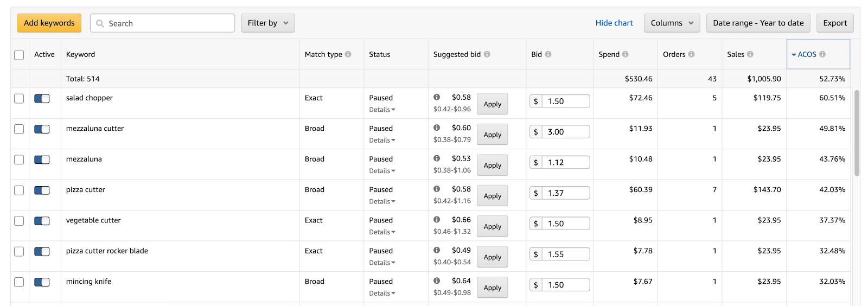Open Date range - Year to date selector
This screenshot has width=868, height=306.
(758, 23)
